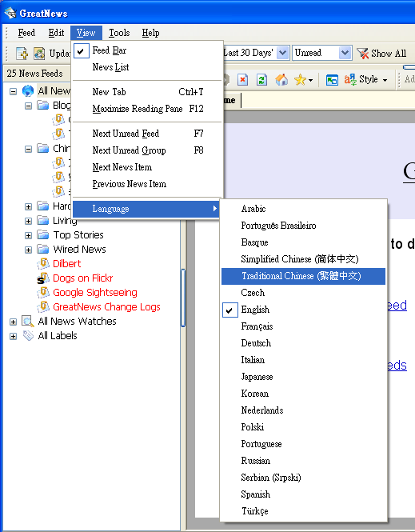Click the Style icon in toolbar

click(350, 80)
